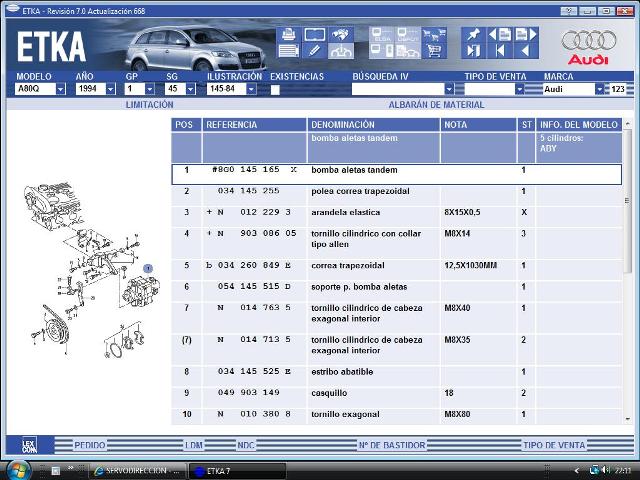
Task: Open the SG dropdown arrow
Action: [x=191, y=89]
